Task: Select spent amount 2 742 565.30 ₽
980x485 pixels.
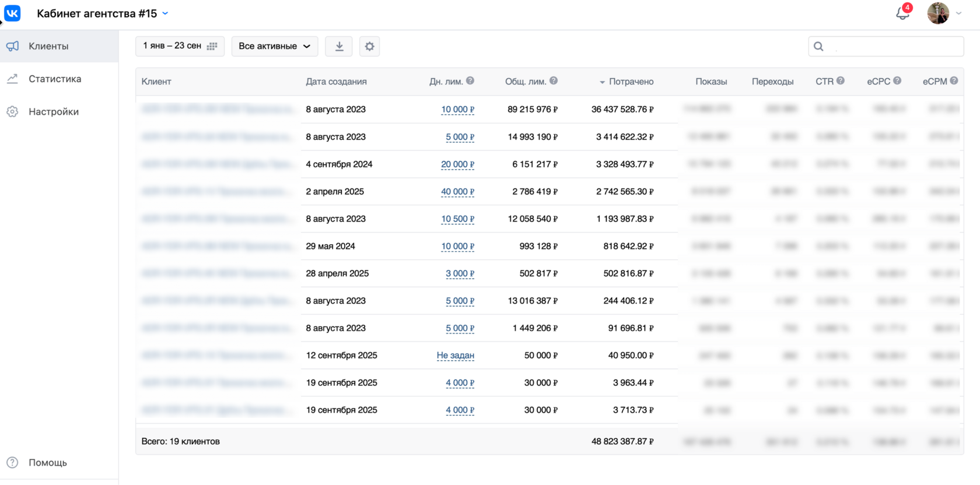Action: coord(625,192)
